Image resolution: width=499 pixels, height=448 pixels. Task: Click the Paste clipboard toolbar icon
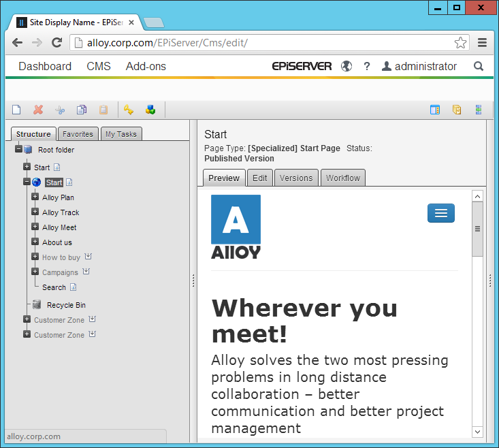tap(103, 110)
